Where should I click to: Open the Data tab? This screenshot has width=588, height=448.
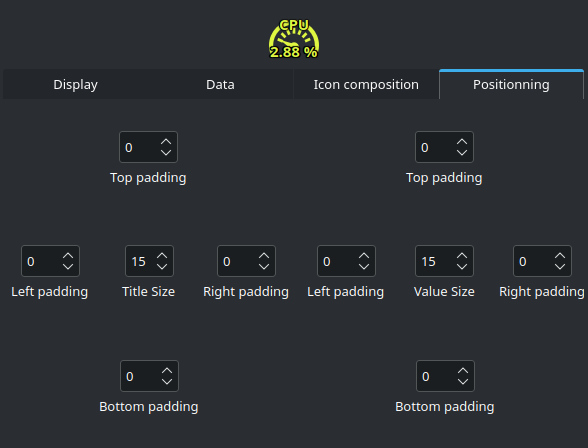(x=220, y=85)
